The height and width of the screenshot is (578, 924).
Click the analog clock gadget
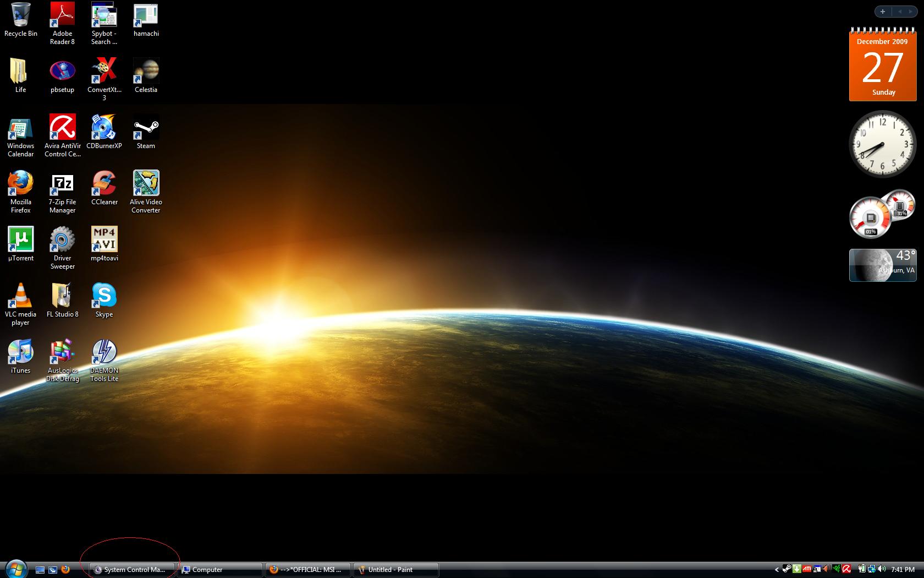(883, 144)
